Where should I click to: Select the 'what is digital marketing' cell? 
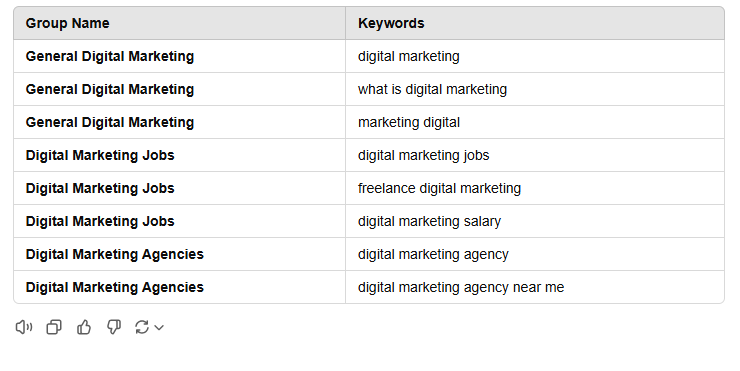click(535, 89)
